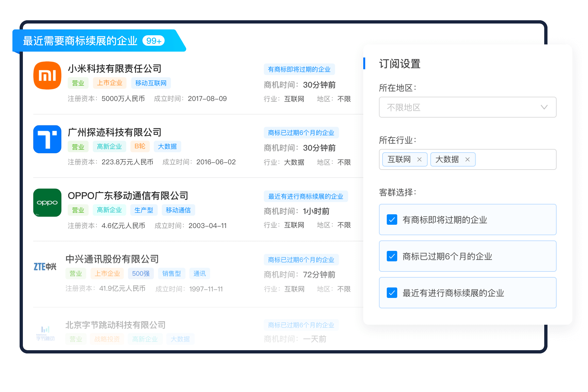Remove the 互联网 industry tag

419,159
